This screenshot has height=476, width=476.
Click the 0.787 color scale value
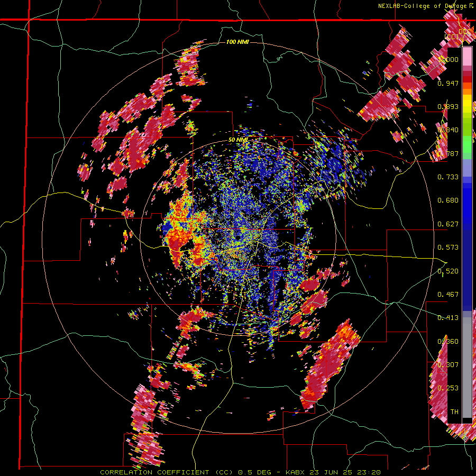pos(448,153)
